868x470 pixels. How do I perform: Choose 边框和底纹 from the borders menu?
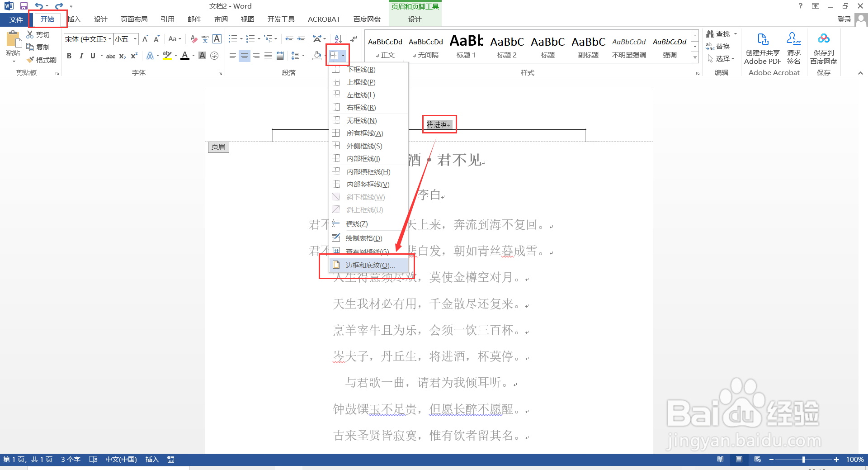368,265
